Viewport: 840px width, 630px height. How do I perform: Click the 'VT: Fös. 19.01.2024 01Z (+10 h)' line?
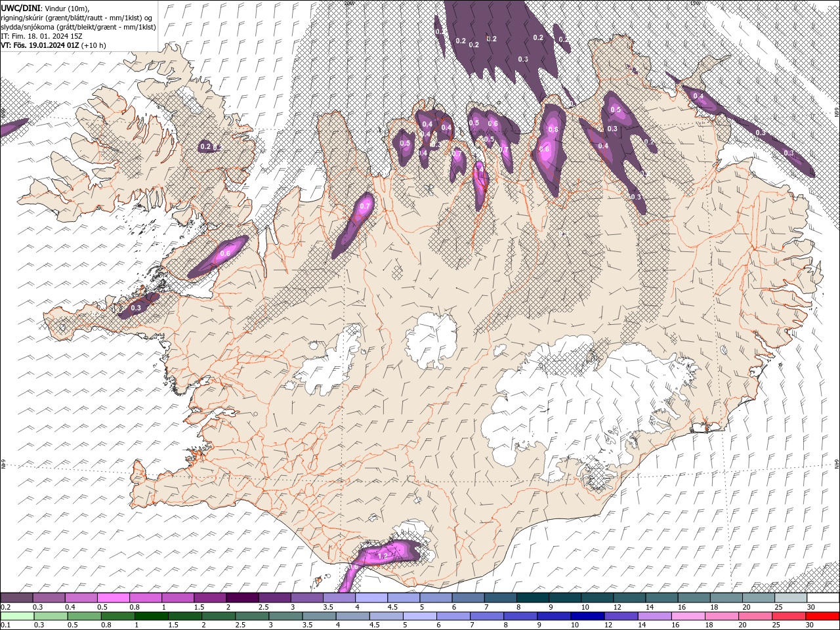click(52, 45)
